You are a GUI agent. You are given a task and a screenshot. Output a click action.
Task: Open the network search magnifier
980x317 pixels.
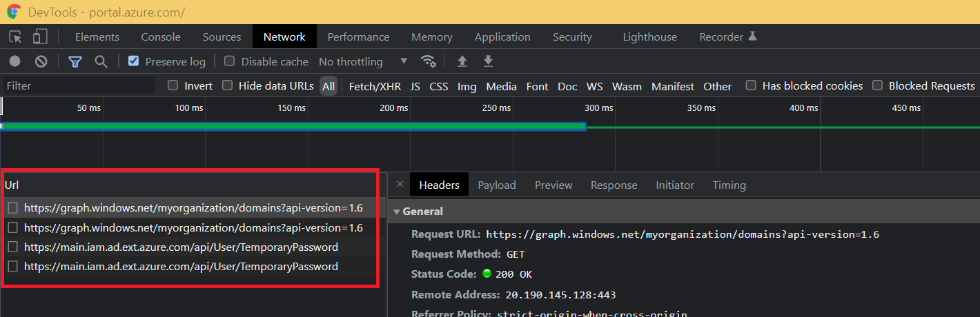101,61
